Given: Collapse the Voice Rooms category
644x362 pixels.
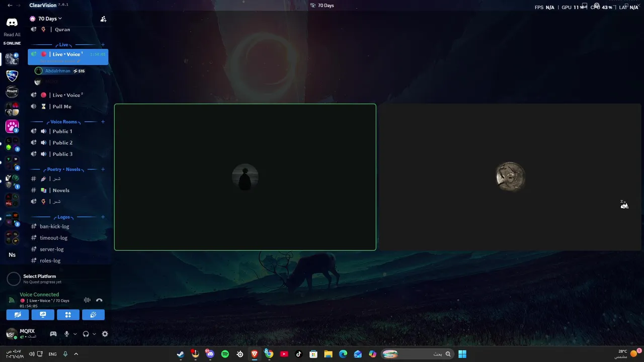Looking at the screenshot, I should 63,122.
